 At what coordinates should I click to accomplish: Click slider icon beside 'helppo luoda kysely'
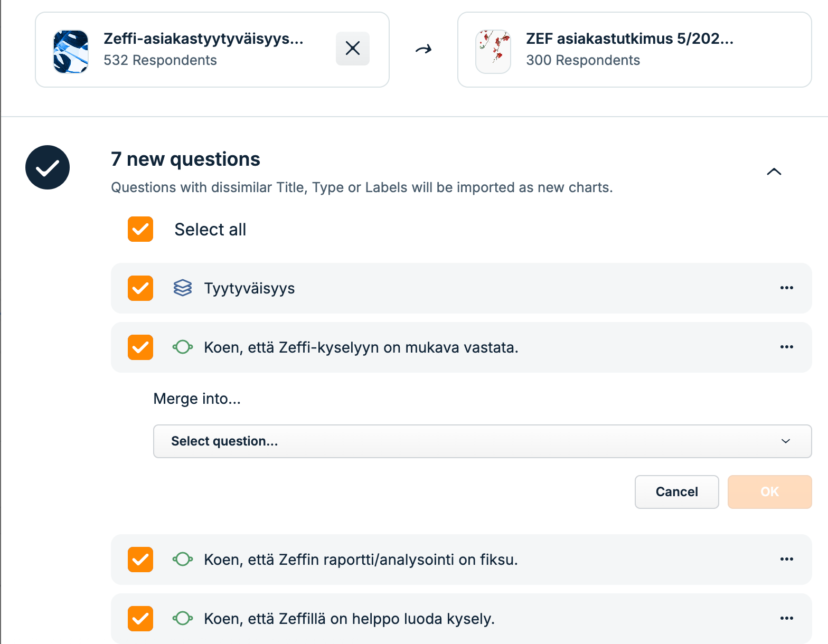183,618
